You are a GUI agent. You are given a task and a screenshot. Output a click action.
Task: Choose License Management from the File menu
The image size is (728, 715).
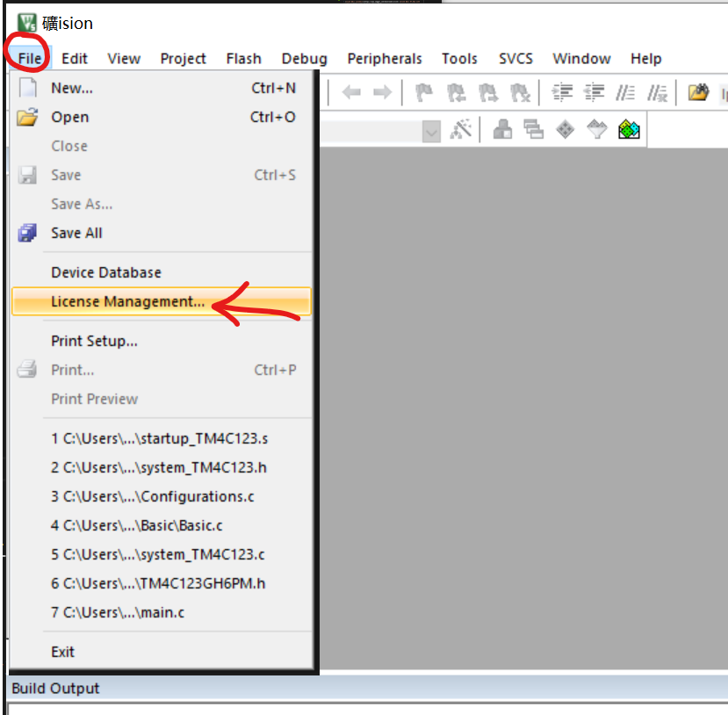[x=127, y=301]
